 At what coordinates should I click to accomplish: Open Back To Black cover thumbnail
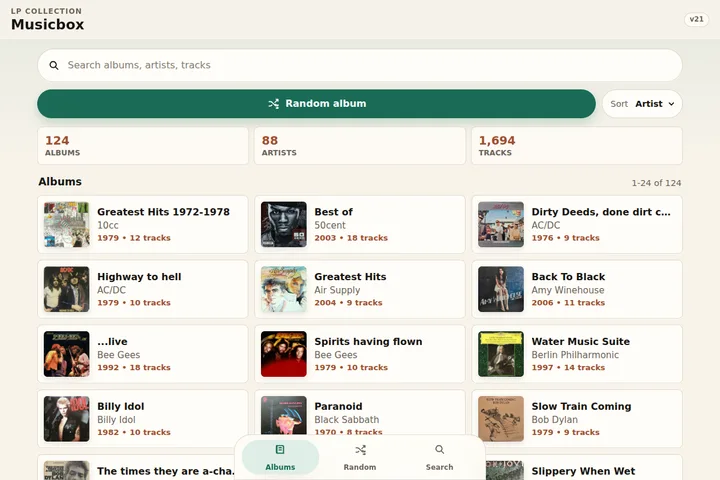(501, 289)
